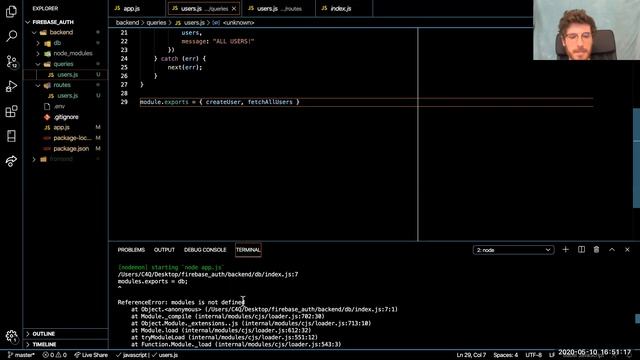Viewport: 640px width, 360px height.
Task: Change file encoding UTF-8
Action: (533, 355)
